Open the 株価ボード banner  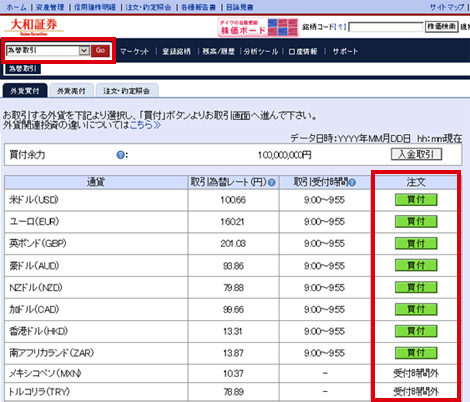(x=258, y=27)
